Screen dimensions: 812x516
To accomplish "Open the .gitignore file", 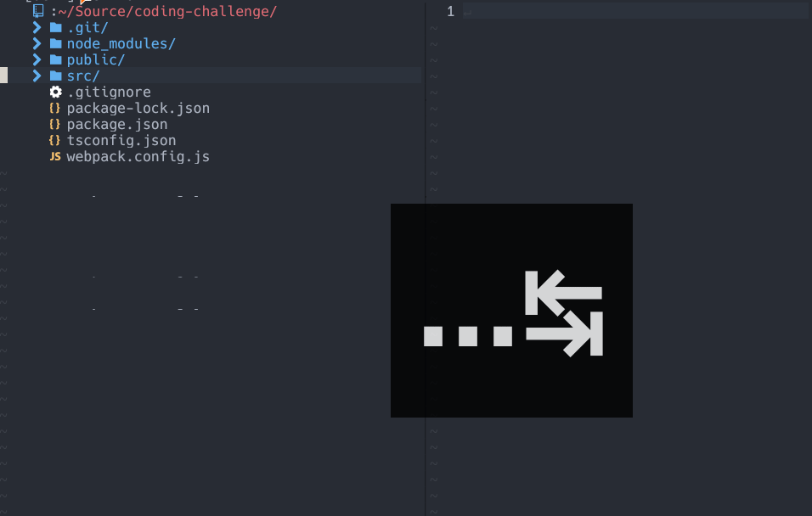I will point(109,93).
